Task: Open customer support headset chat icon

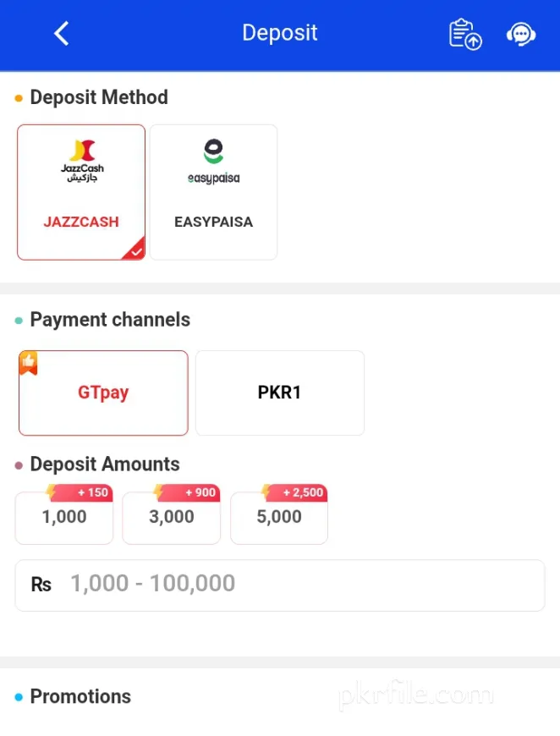Action: click(x=520, y=34)
